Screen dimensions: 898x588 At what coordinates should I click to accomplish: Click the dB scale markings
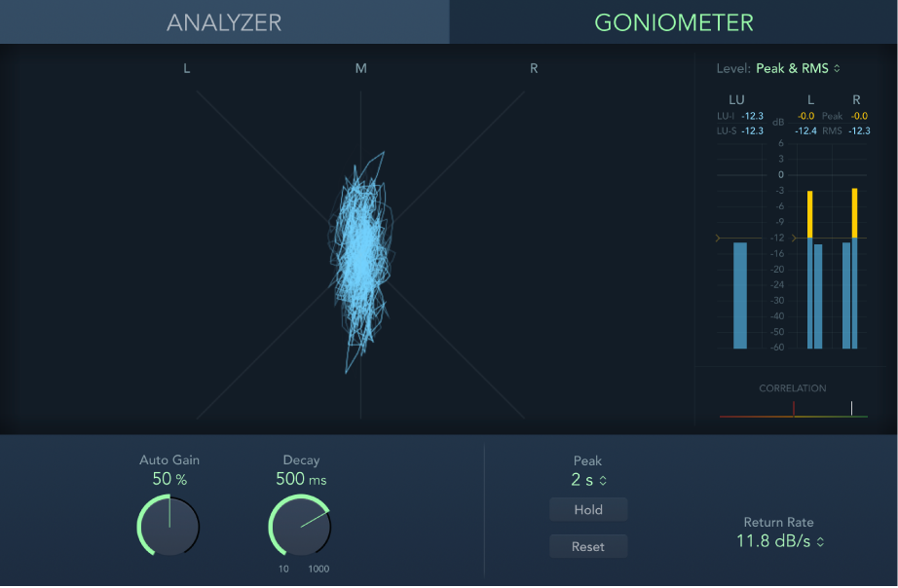point(777,243)
